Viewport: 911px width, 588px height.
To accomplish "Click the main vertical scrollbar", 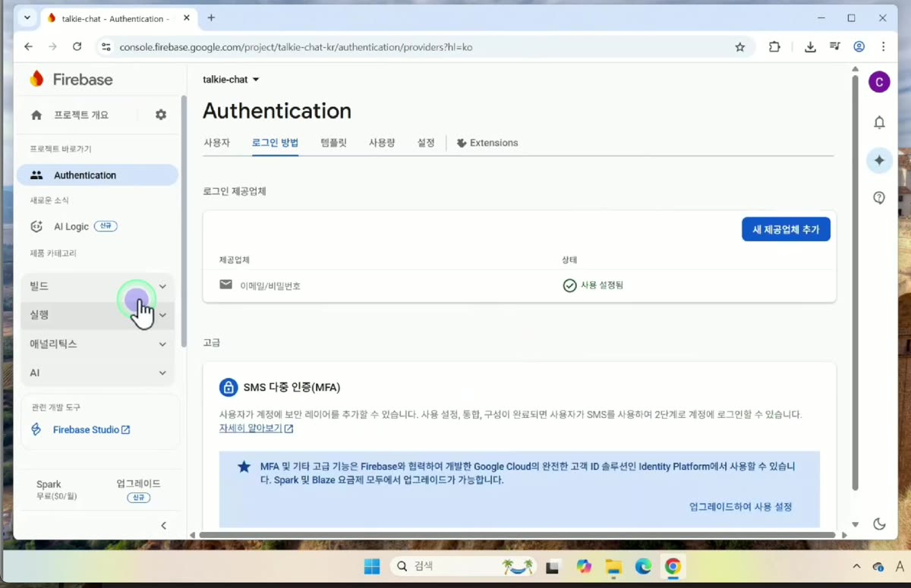I will (856, 282).
